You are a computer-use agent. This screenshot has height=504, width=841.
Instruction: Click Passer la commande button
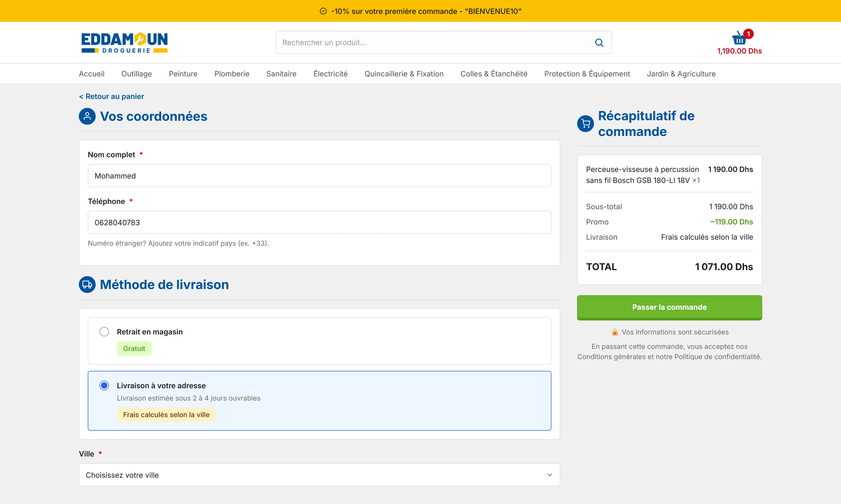[x=669, y=307]
